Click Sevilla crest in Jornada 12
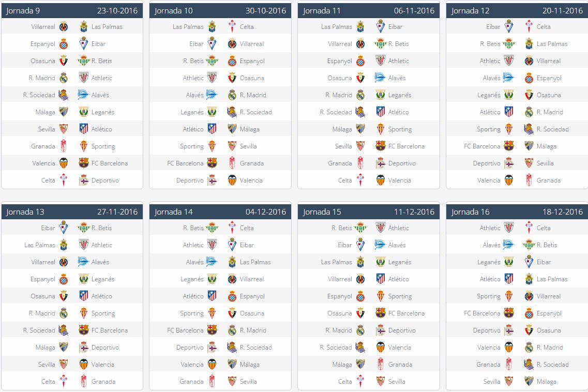Image resolution: width=588 pixels, height=392 pixels. coord(529,163)
